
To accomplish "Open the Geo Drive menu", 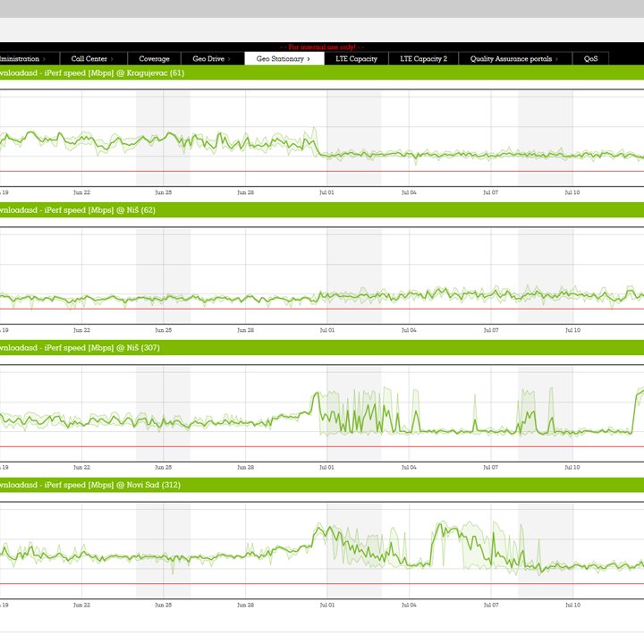I will point(211,59).
